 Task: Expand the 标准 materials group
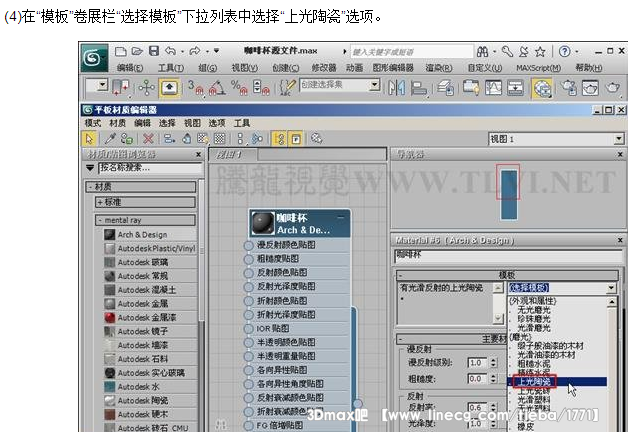tap(145, 202)
